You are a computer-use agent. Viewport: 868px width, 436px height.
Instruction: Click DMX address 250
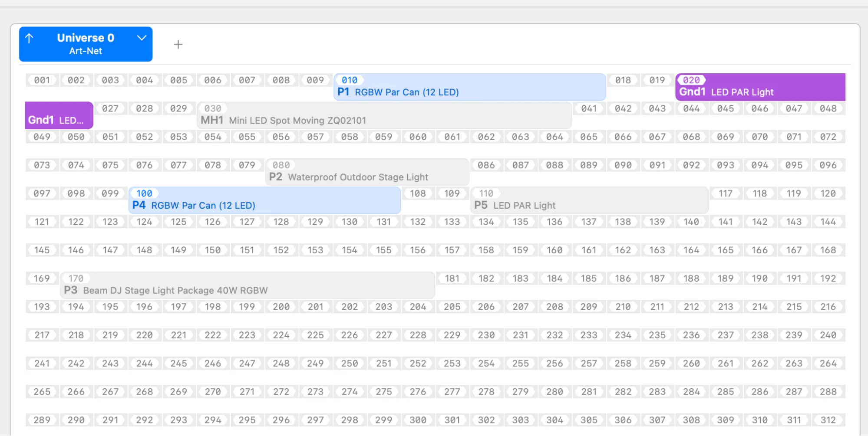coord(350,364)
